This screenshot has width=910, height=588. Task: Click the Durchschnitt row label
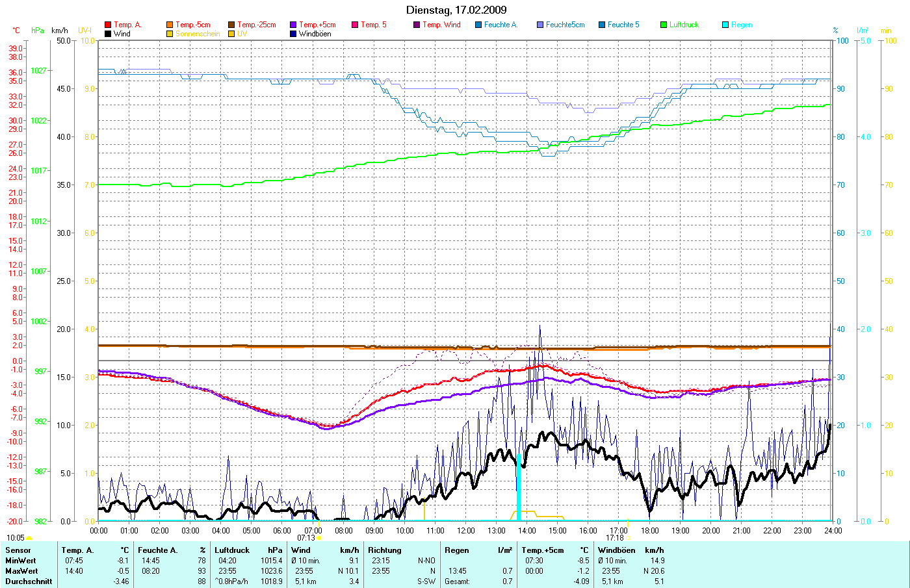(29, 582)
